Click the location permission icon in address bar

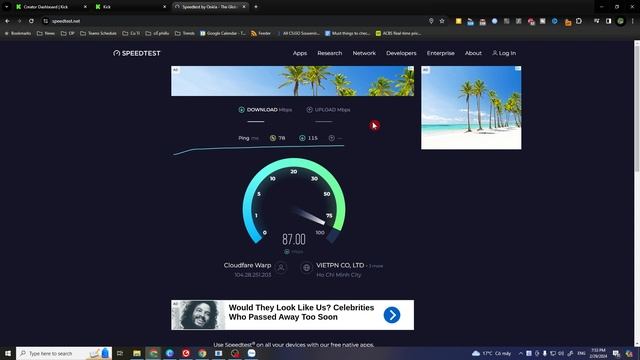point(431,21)
